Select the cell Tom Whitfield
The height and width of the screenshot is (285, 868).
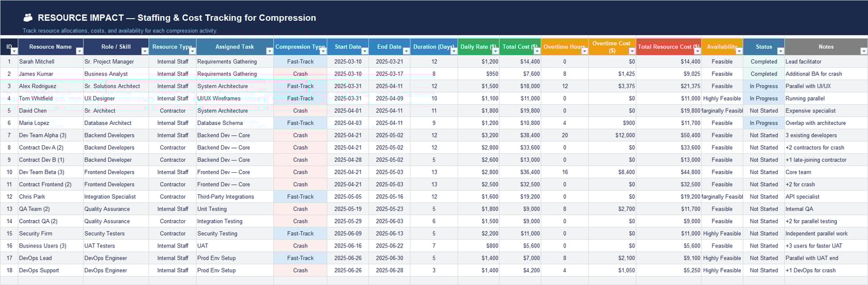(x=51, y=98)
